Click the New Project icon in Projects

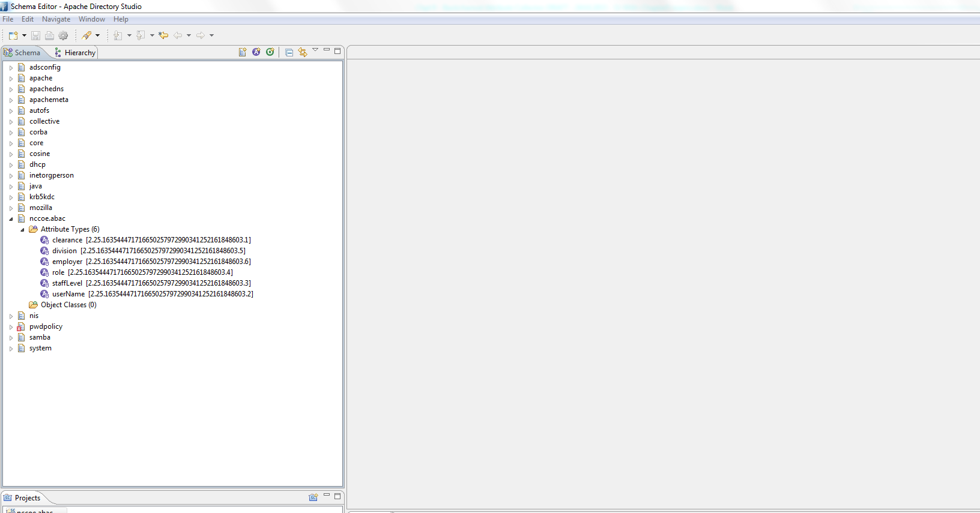(313, 497)
